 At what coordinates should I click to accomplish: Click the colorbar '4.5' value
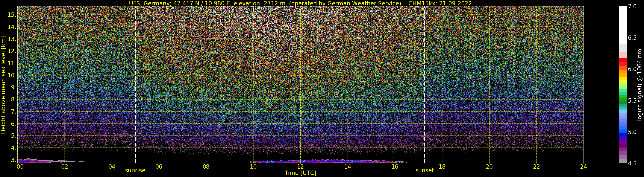point(632,163)
